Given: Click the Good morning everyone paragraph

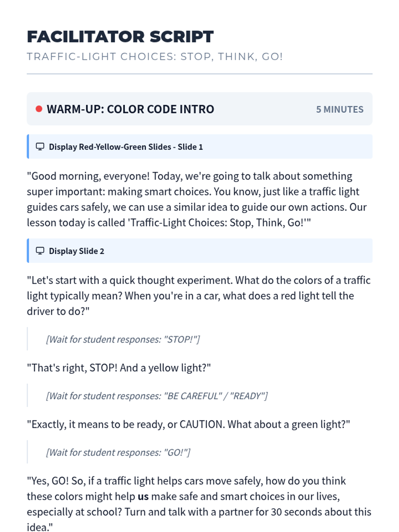Looking at the screenshot, I should point(196,199).
